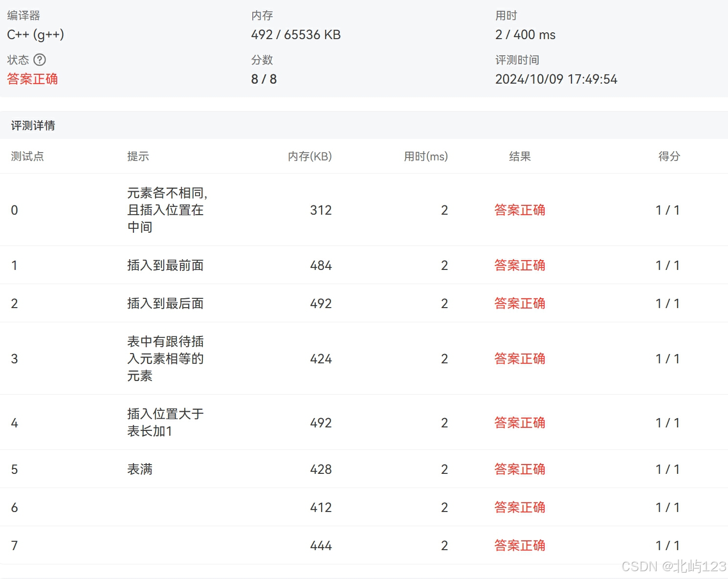Click the 用时(ms) column header
728x579 pixels.
[426, 156]
